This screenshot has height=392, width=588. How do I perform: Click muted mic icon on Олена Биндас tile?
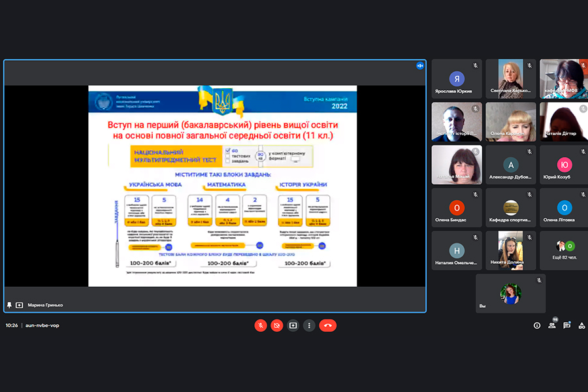pyautogui.click(x=475, y=195)
